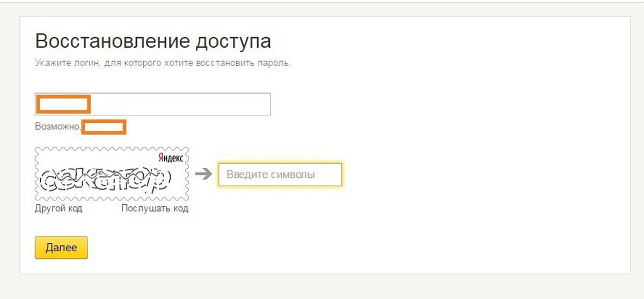
Task: Open audio captcha with "Послушать код"
Action: (155, 208)
